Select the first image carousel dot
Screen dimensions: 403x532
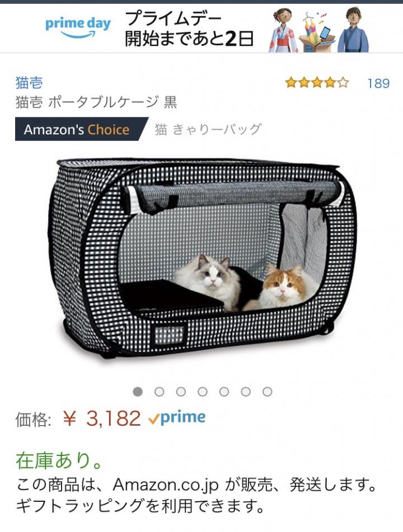[x=138, y=392]
